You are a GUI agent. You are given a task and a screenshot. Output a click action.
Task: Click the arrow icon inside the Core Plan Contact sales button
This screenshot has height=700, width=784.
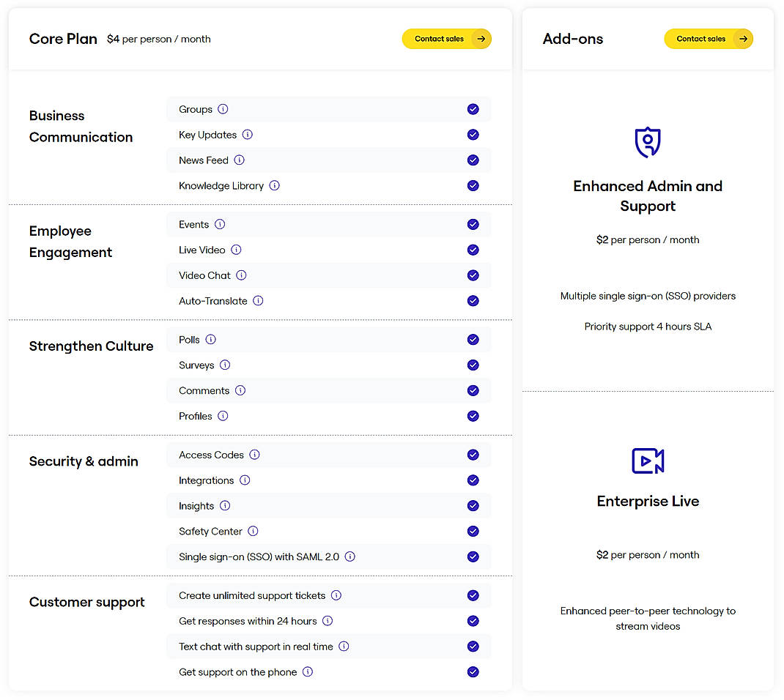point(481,39)
